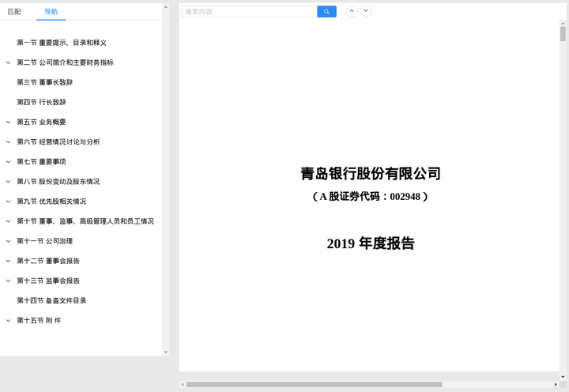Screen dimensions: 569x392
Task: Open 第四节 行长致辞
Action: [x=41, y=103]
